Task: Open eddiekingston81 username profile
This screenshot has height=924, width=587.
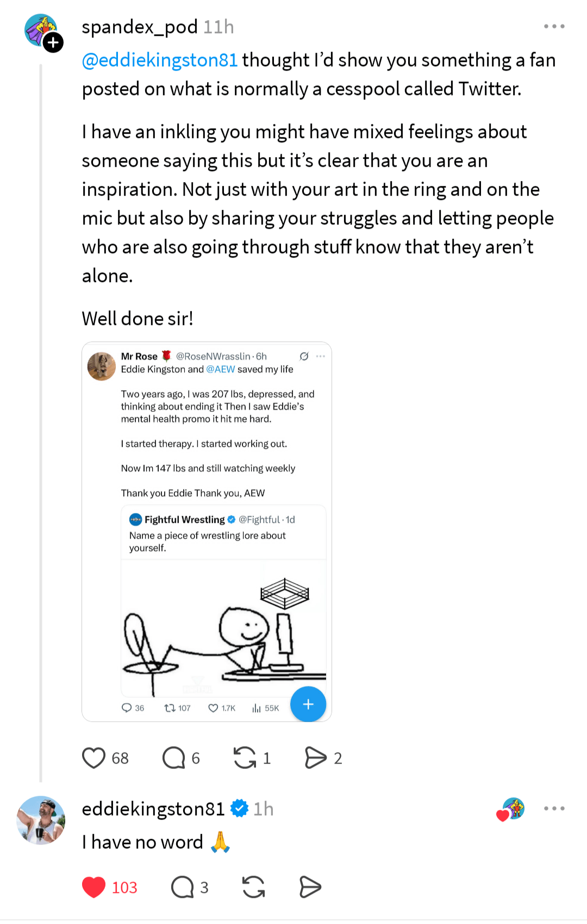Action: [153, 809]
